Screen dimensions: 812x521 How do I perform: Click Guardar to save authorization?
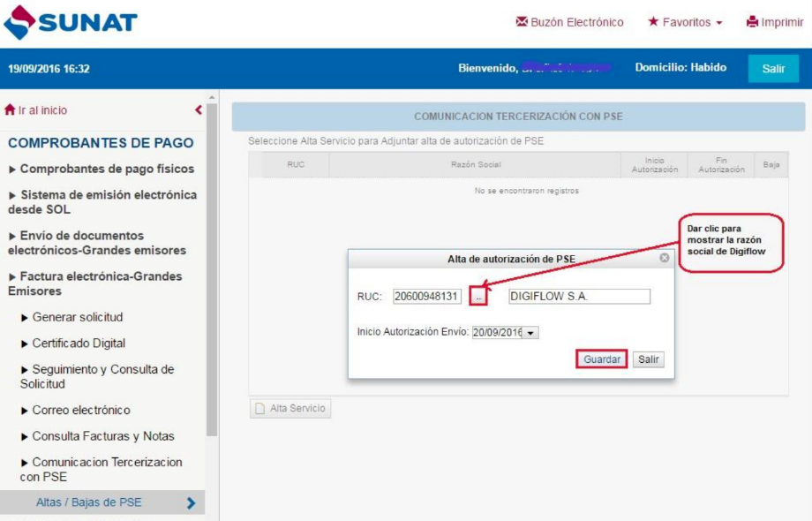[x=602, y=359]
